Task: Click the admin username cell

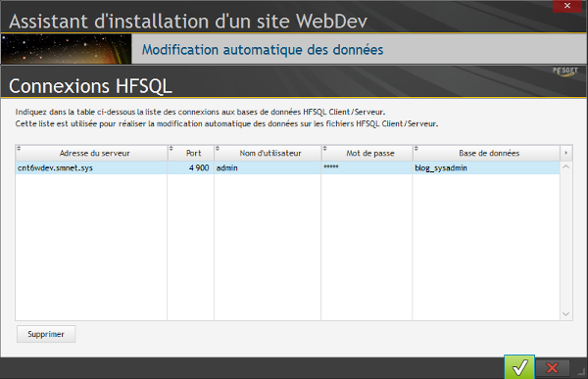Action: pyautogui.click(x=268, y=167)
